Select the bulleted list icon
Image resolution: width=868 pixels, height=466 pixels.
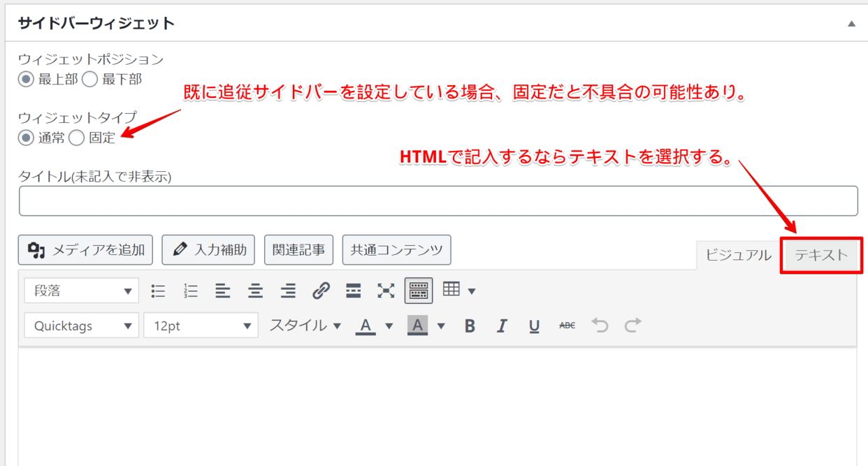(158, 291)
